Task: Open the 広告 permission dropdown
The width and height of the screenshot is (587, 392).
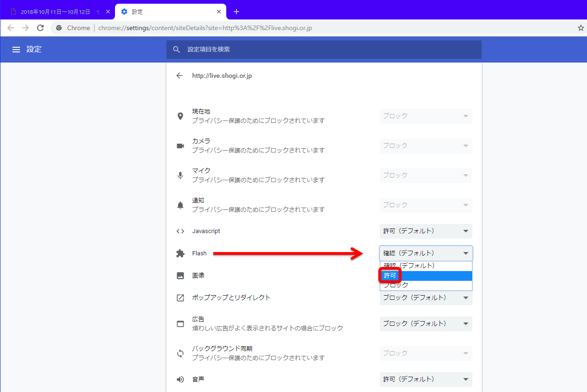Action: (x=426, y=324)
